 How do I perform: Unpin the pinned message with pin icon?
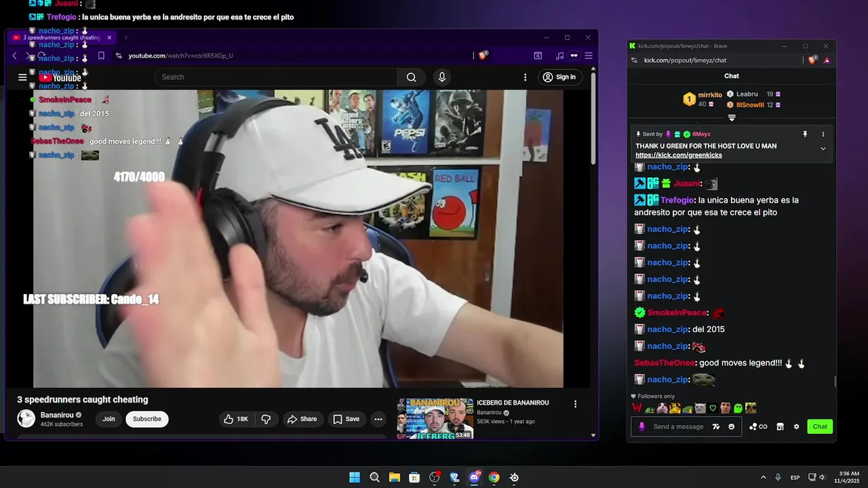tap(805, 134)
